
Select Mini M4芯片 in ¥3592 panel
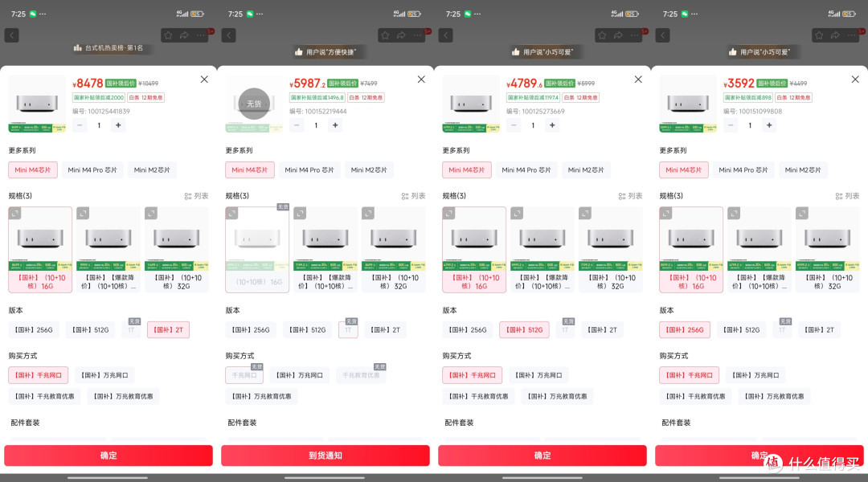pos(684,170)
